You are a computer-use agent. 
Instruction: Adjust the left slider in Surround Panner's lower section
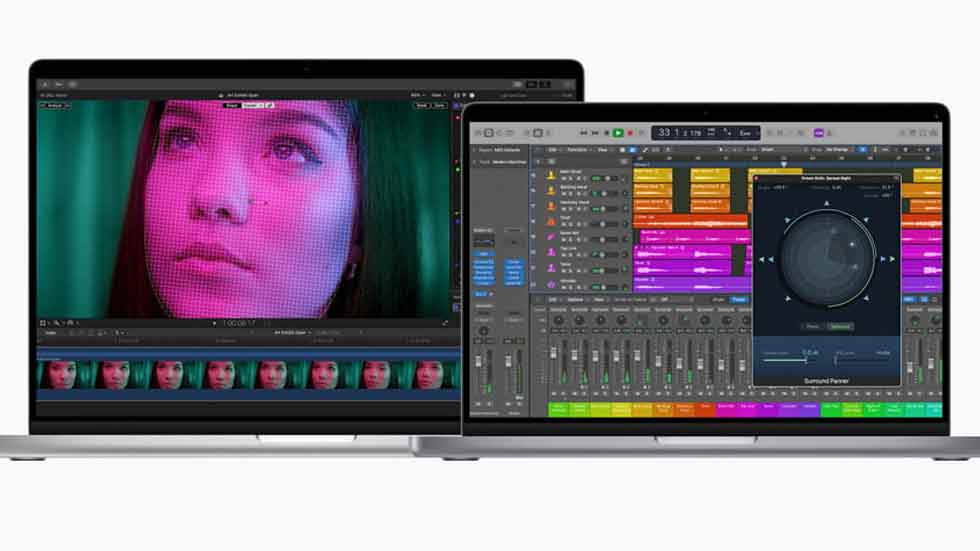pos(791,360)
